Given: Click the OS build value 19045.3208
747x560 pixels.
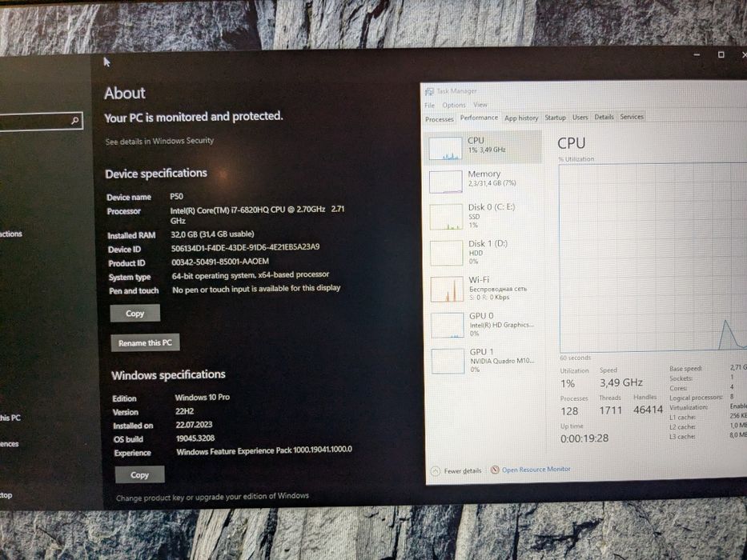Looking at the screenshot, I should coord(195,438).
